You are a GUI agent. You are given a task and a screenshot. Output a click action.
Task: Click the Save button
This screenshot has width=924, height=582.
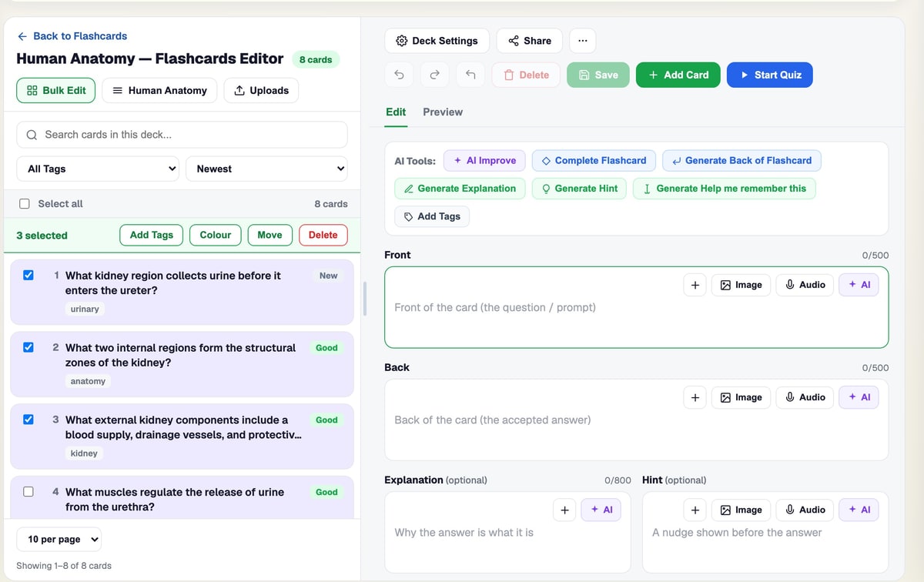598,75
